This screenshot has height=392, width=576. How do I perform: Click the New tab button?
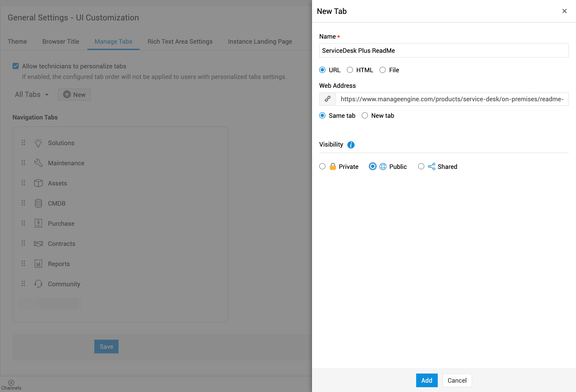click(x=74, y=95)
